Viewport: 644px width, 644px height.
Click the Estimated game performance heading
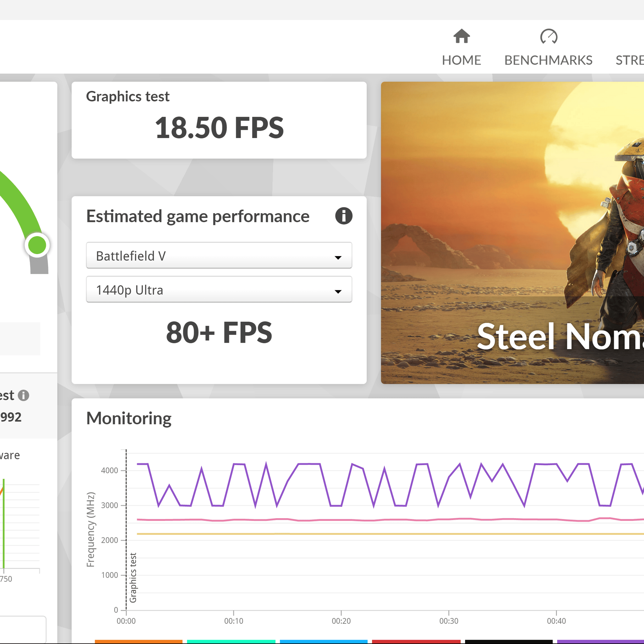(x=198, y=216)
